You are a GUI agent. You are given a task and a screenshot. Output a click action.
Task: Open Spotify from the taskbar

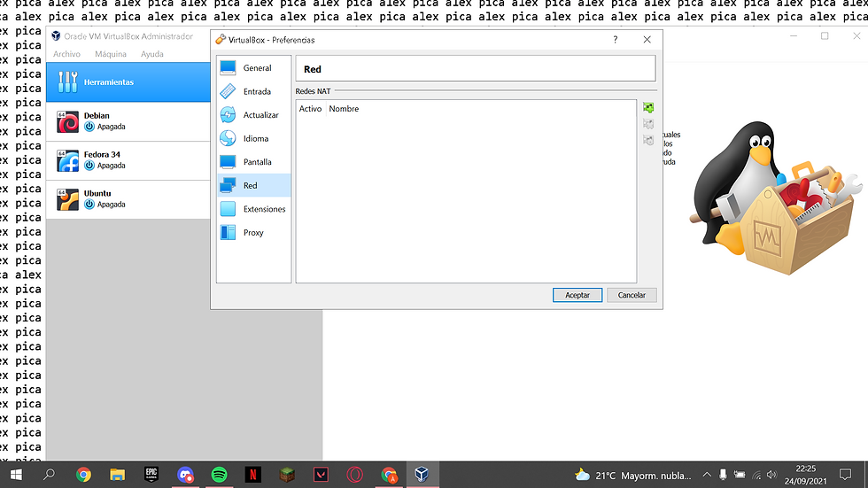220,475
